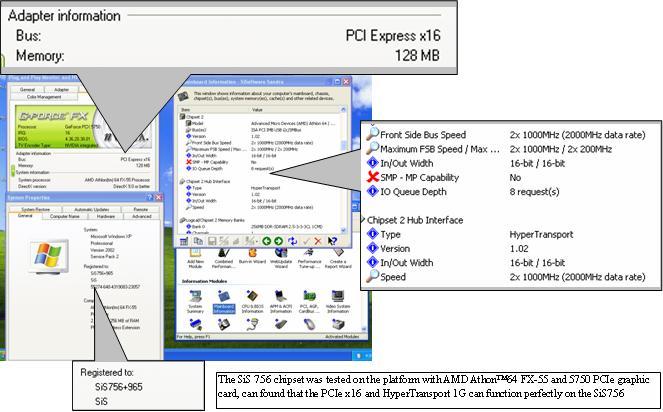Image resolution: width=663 pixels, height=412 pixels.
Task: Switch to the Advanced tab in System Properties
Action: (x=142, y=217)
